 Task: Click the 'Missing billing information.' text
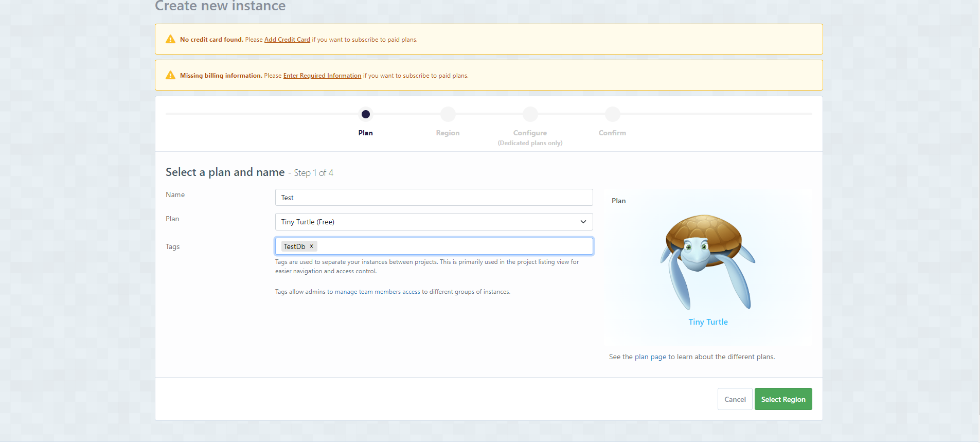pyautogui.click(x=221, y=76)
